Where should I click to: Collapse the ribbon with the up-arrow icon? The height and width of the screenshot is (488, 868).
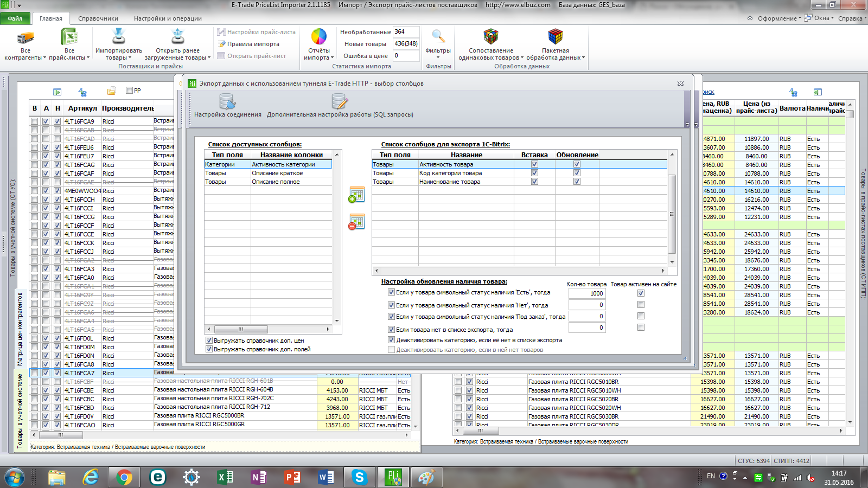pos(750,18)
